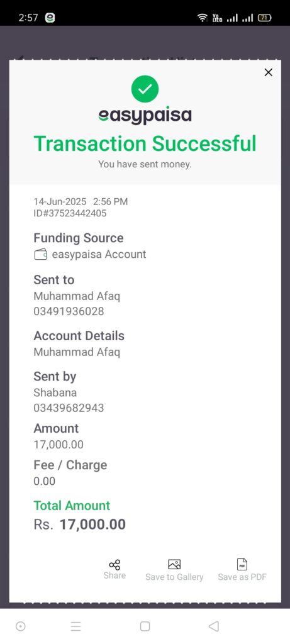Tap the transaction ID number 37523442405
The image size is (290, 644).
(70, 213)
